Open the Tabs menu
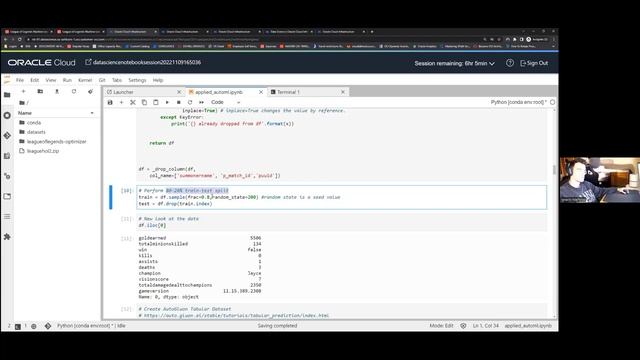 [x=117, y=80]
